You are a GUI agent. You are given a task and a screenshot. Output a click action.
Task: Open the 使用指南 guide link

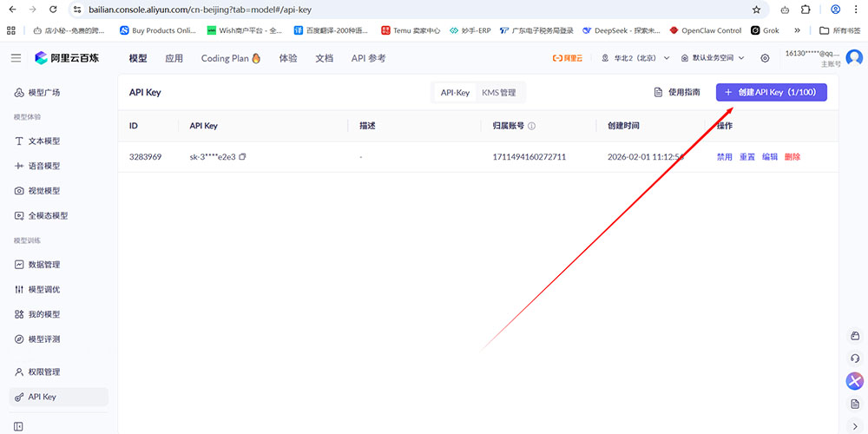click(x=677, y=93)
